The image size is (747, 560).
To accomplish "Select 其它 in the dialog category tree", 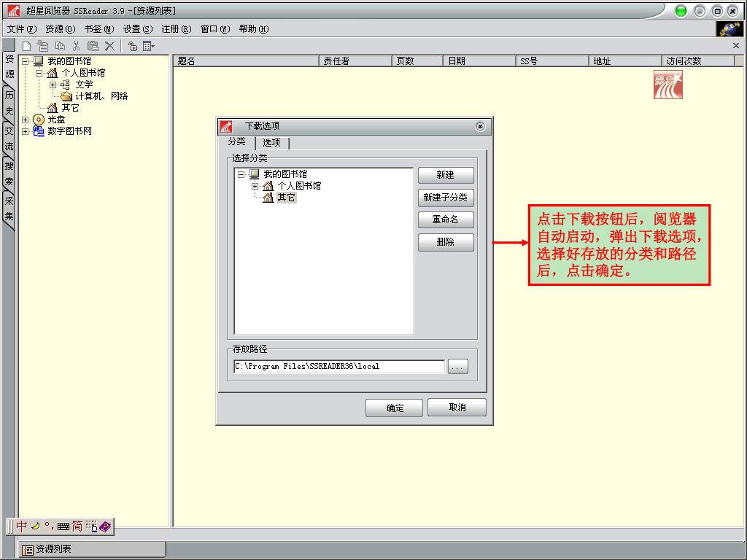I will click(286, 197).
